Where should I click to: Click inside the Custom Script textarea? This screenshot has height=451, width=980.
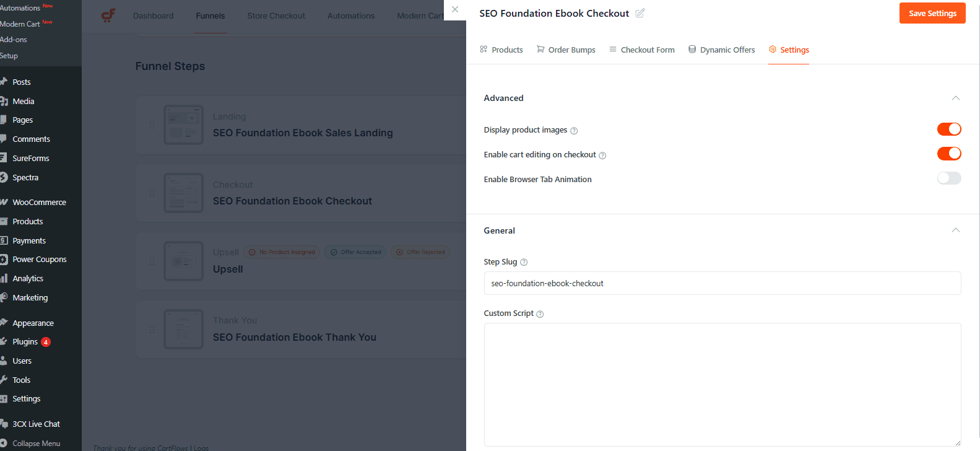(722, 384)
